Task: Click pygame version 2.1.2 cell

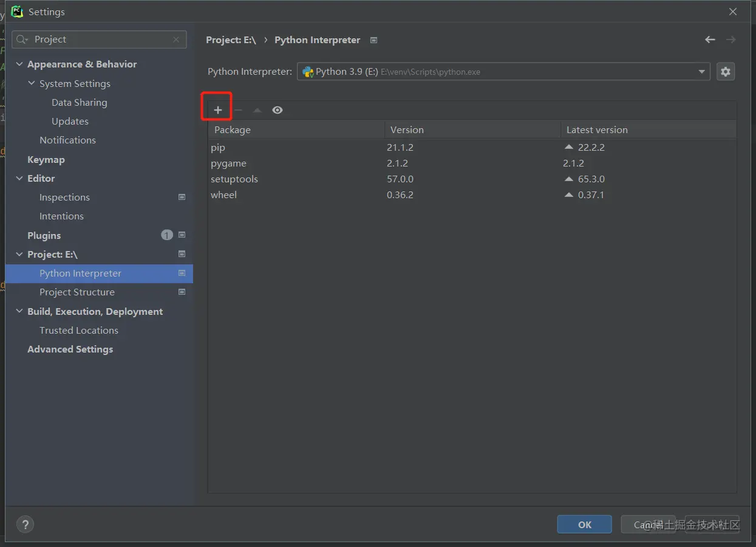Action: [397, 163]
